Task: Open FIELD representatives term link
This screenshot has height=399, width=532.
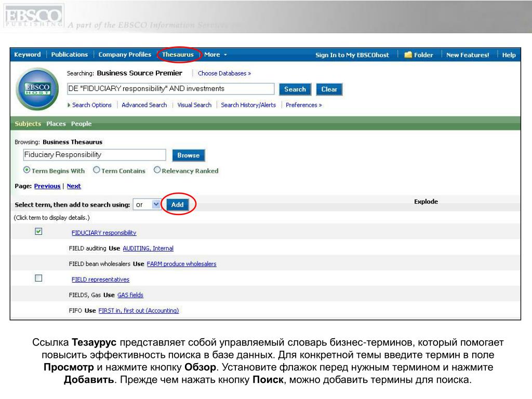Action: (100, 280)
